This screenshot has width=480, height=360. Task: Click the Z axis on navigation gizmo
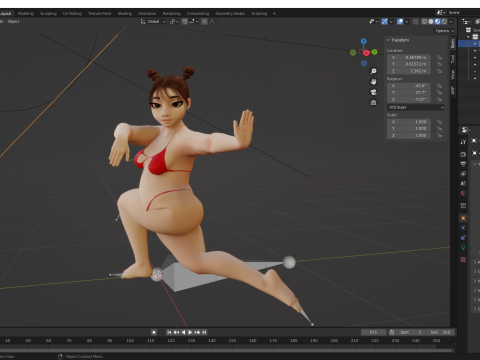click(x=364, y=41)
